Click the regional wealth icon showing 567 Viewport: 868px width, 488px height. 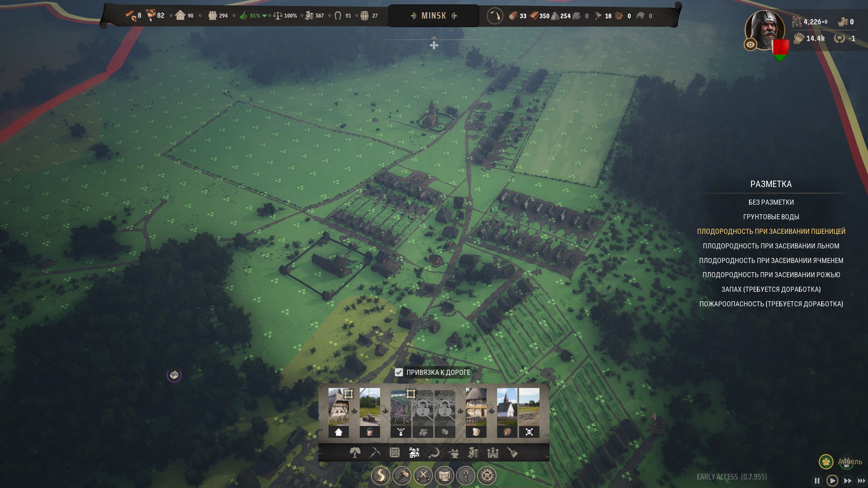pyautogui.click(x=309, y=16)
